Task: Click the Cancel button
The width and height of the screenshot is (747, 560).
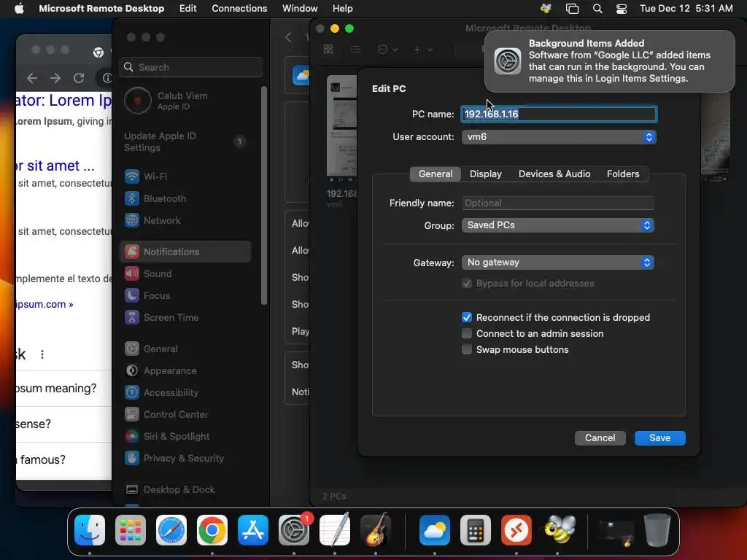Action: tap(600, 438)
